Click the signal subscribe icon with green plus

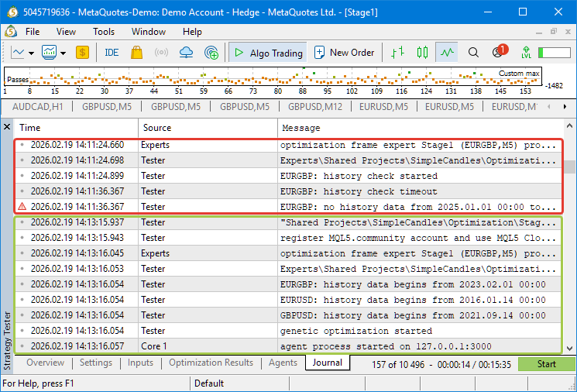(x=211, y=53)
